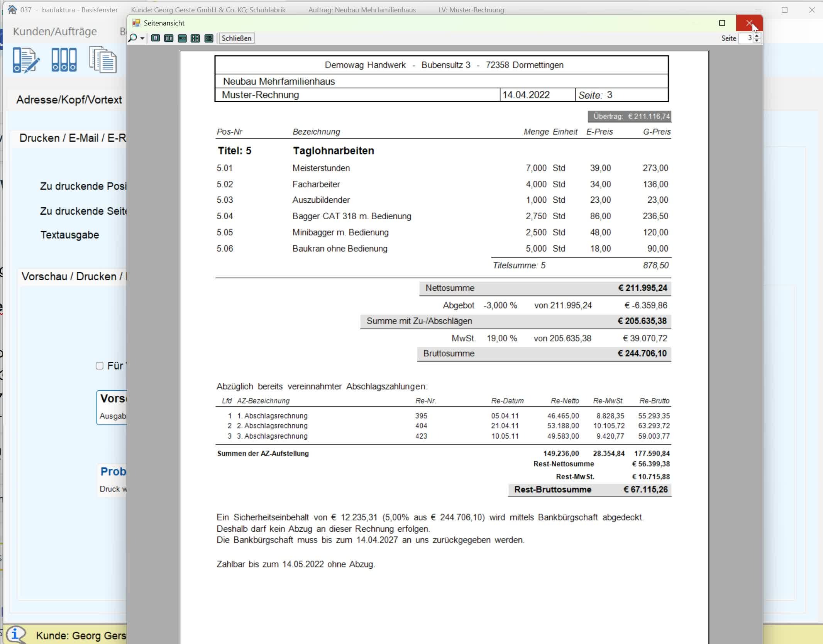Click the home icon in title bar
The width and height of the screenshot is (823, 644).
[x=12, y=10]
